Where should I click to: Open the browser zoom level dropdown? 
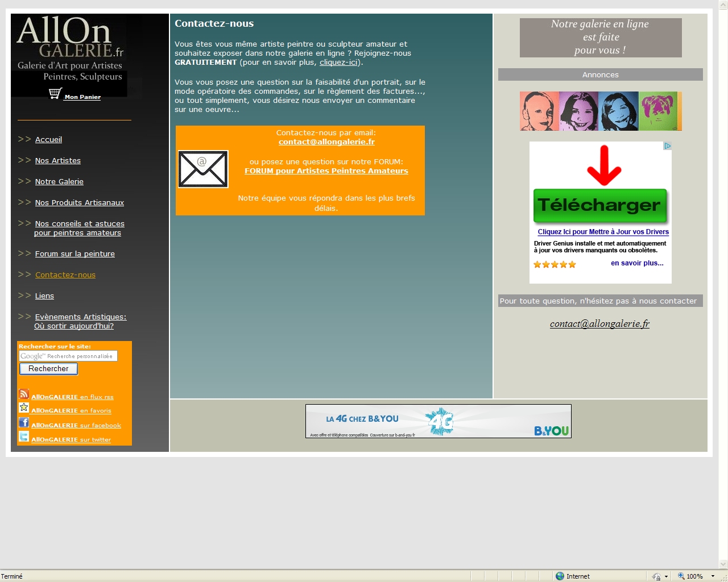coord(713,576)
